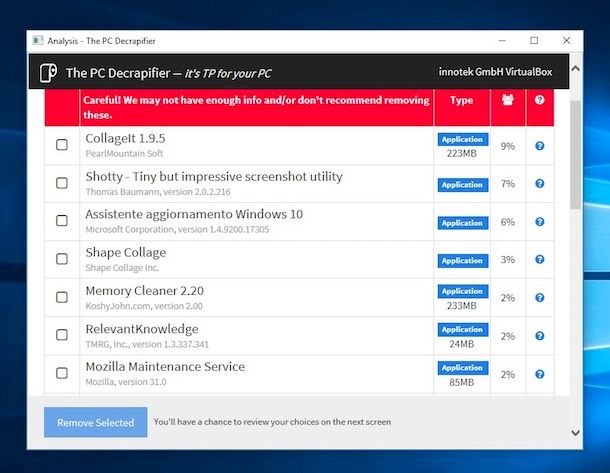Click the Application badge for RelevantKnowledge
This screenshot has width=610, height=473.
[463, 329]
